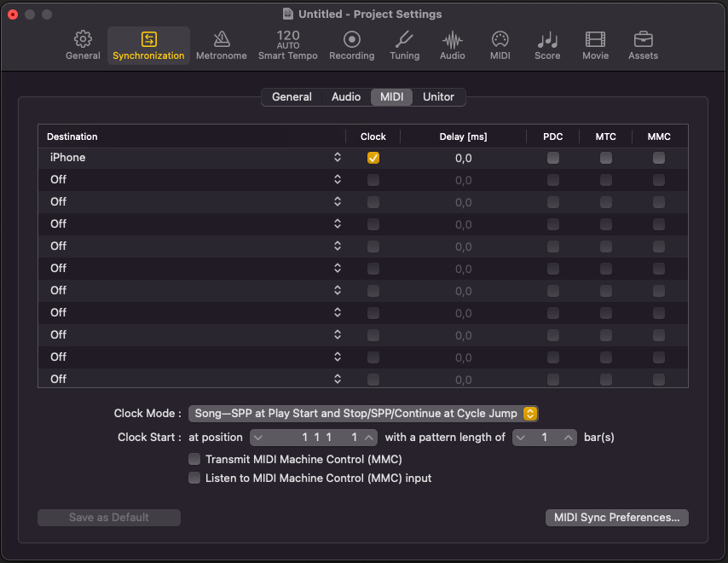Click document icon in window title
This screenshot has width=728, height=563.
(288, 14)
